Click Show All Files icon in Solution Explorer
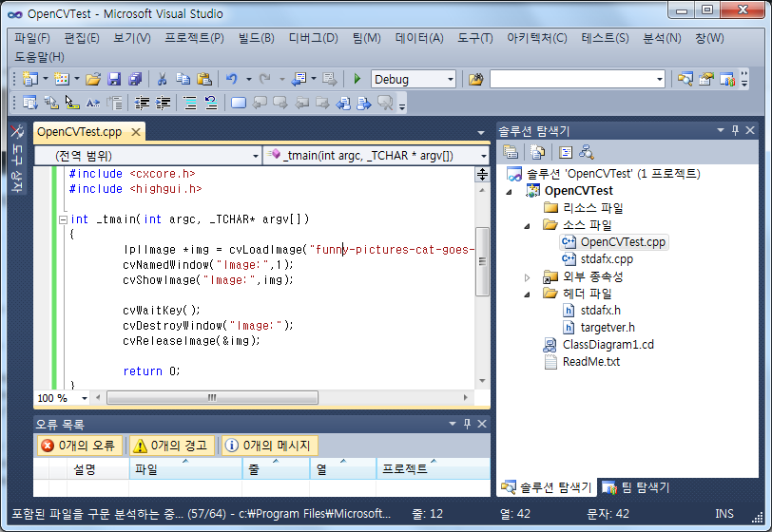The height and width of the screenshot is (532, 772). coord(538,151)
